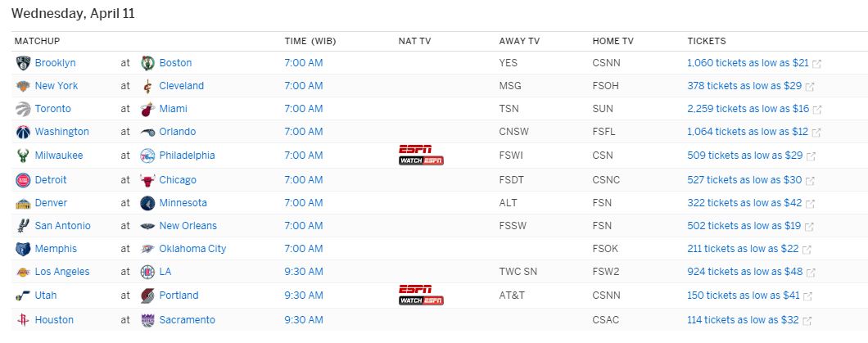868x343 pixels.
Task: Click the Chicago Bulls logo icon
Action: click(x=147, y=180)
